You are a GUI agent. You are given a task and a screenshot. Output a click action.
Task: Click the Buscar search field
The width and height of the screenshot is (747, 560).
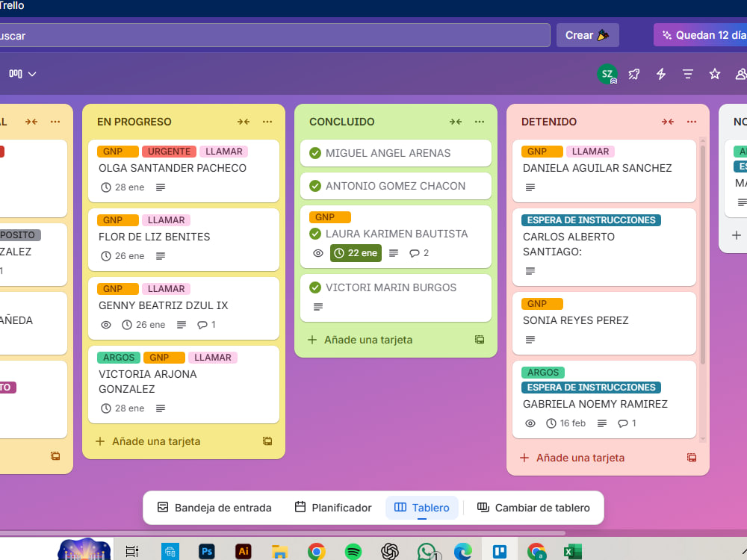click(x=273, y=35)
